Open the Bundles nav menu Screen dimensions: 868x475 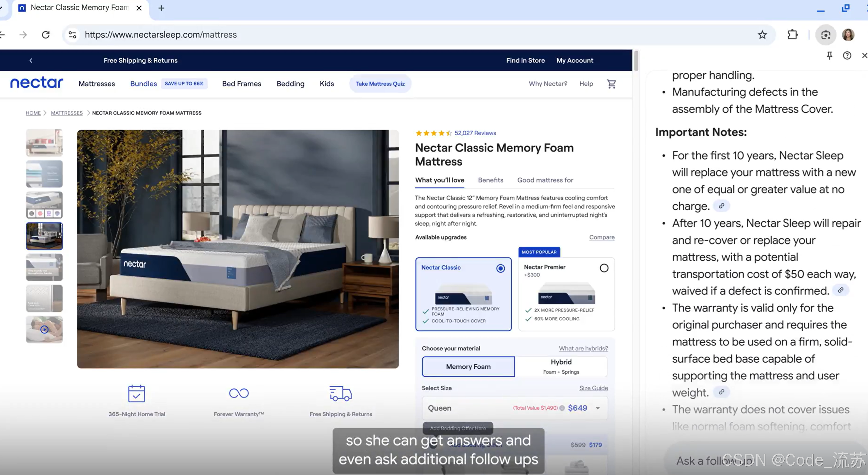click(144, 84)
